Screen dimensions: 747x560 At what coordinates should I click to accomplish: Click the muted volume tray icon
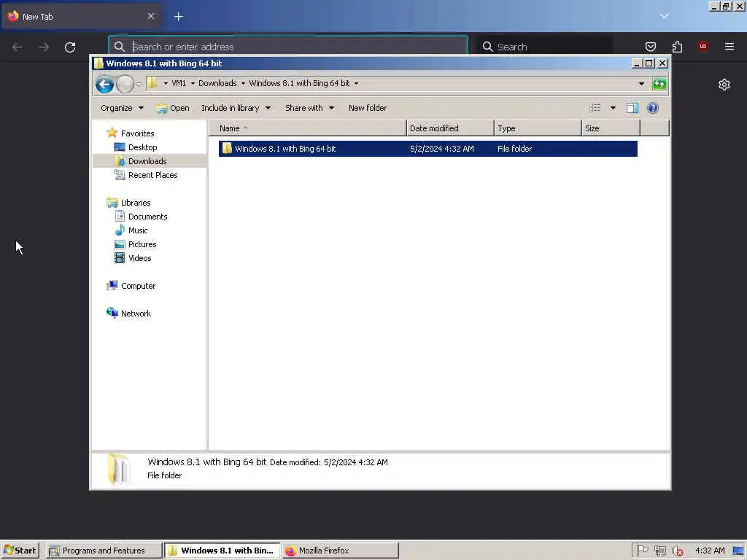point(677,551)
